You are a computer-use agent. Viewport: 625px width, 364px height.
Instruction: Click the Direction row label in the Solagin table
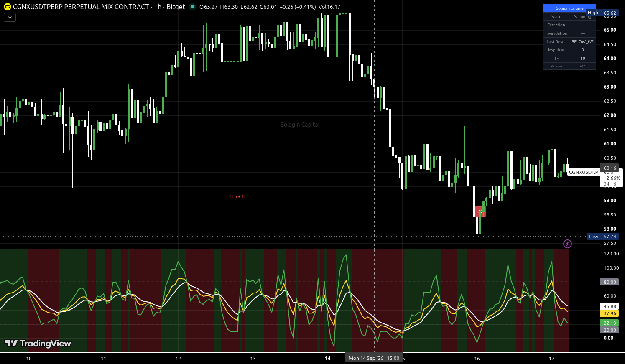(556, 25)
